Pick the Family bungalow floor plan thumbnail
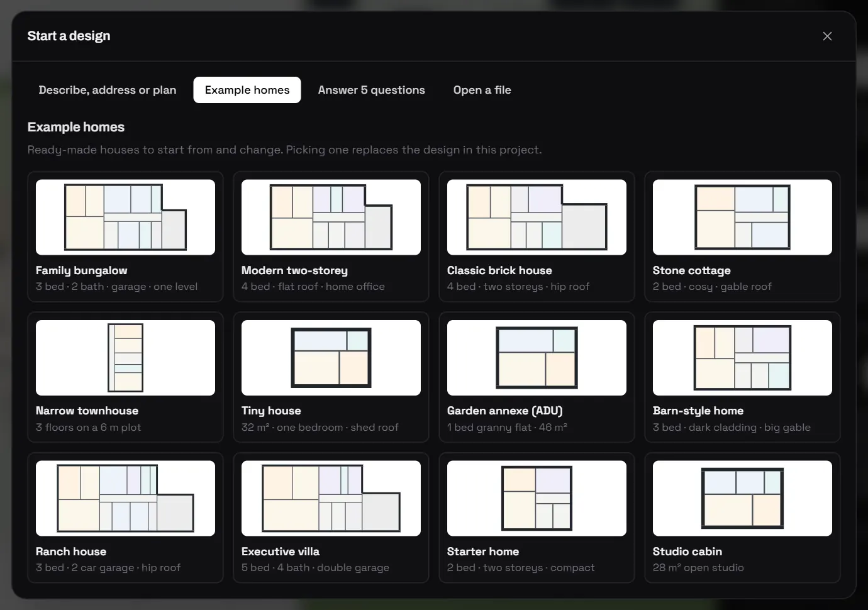 pyautogui.click(x=125, y=217)
